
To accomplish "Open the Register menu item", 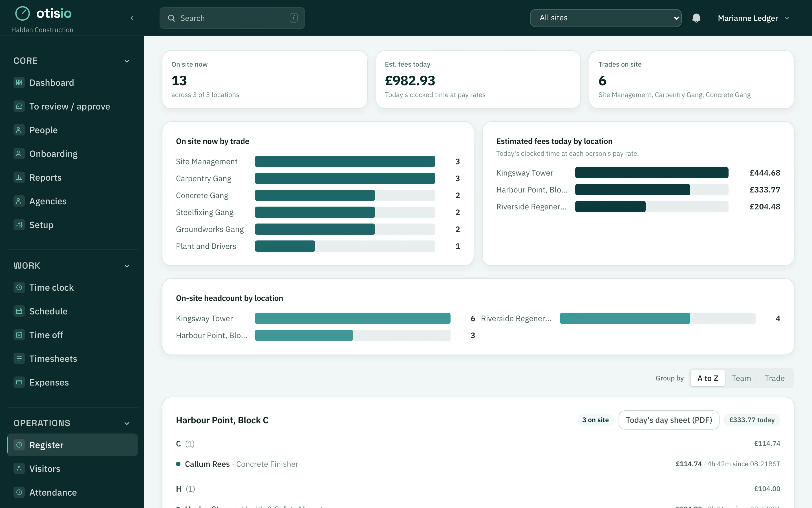I will click(72, 445).
